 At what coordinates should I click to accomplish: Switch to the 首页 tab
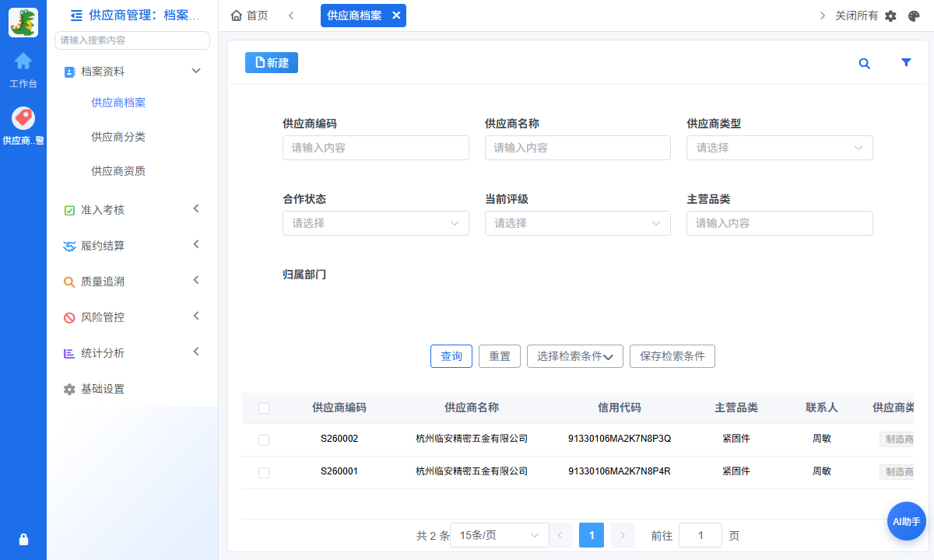click(250, 16)
